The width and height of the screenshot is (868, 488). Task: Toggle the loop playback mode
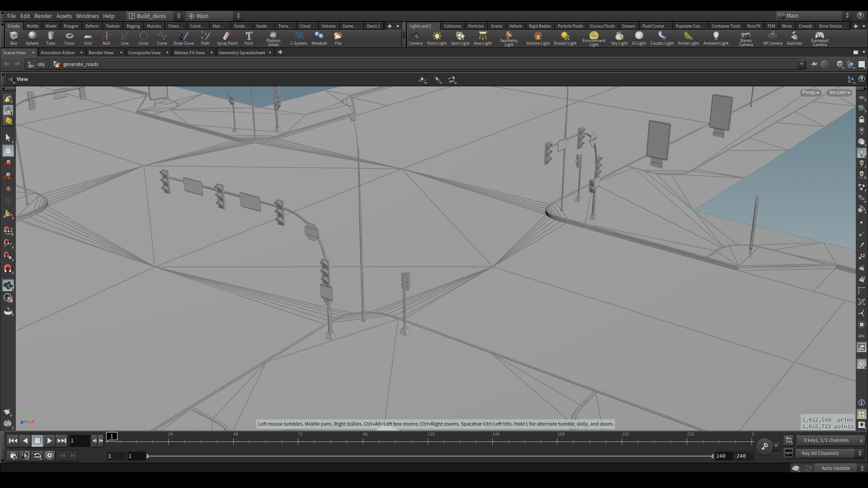pyautogui.click(x=38, y=455)
